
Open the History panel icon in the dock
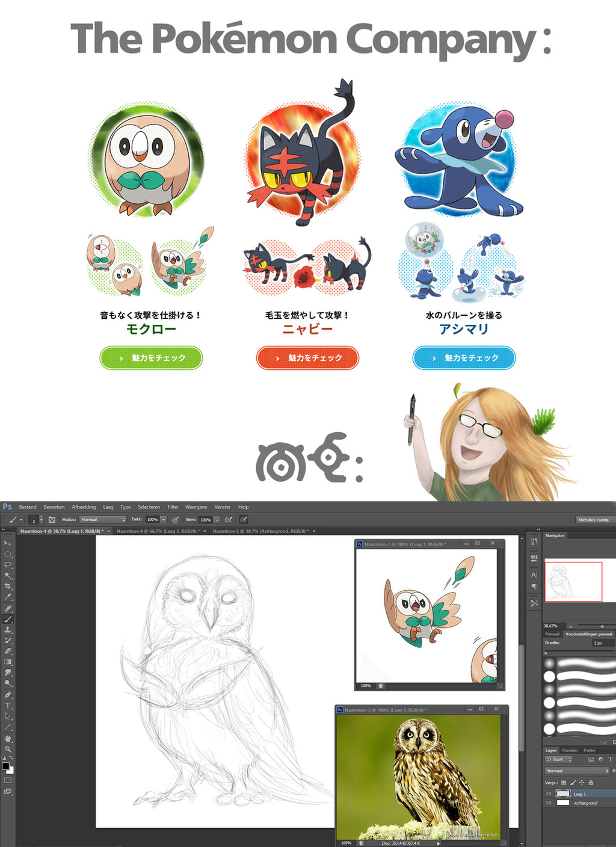pos(534,541)
